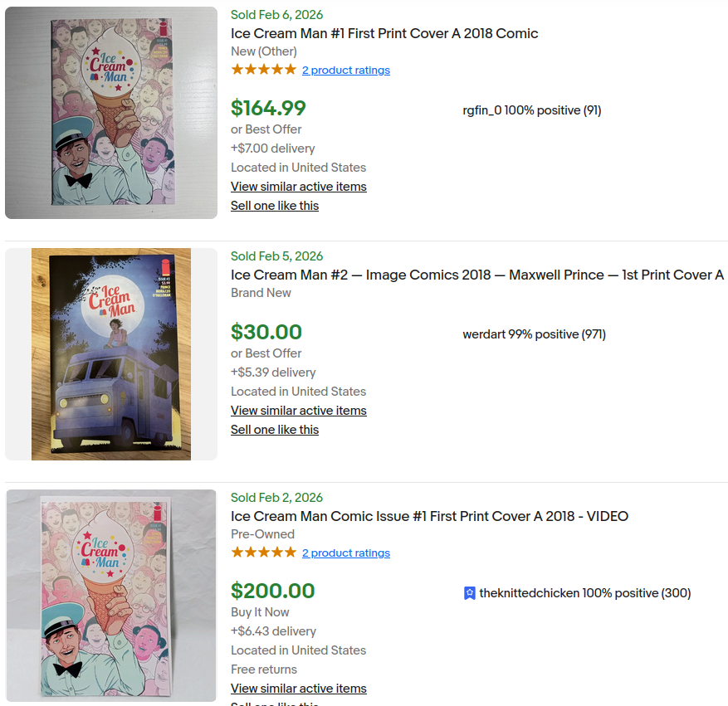Click View similar active items on the $200 listing
The height and width of the screenshot is (706, 728).
coord(298,689)
